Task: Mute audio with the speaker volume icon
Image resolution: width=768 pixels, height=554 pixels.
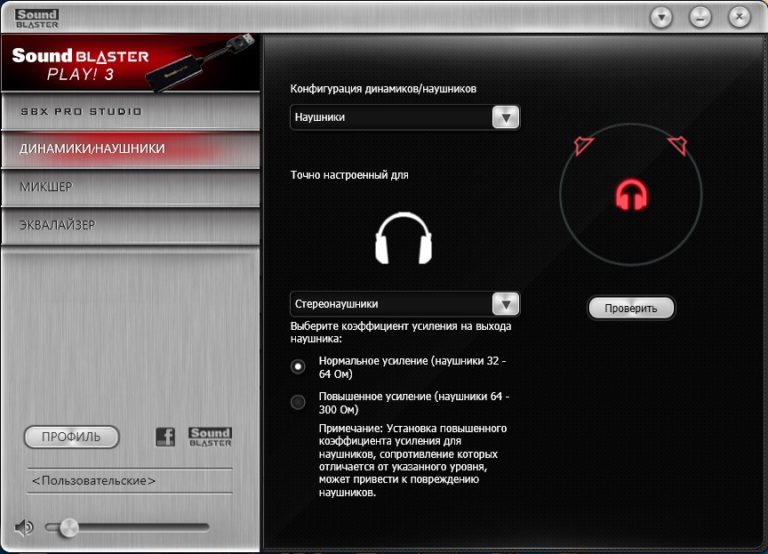Action: pyautogui.click(x=24, y=528)
